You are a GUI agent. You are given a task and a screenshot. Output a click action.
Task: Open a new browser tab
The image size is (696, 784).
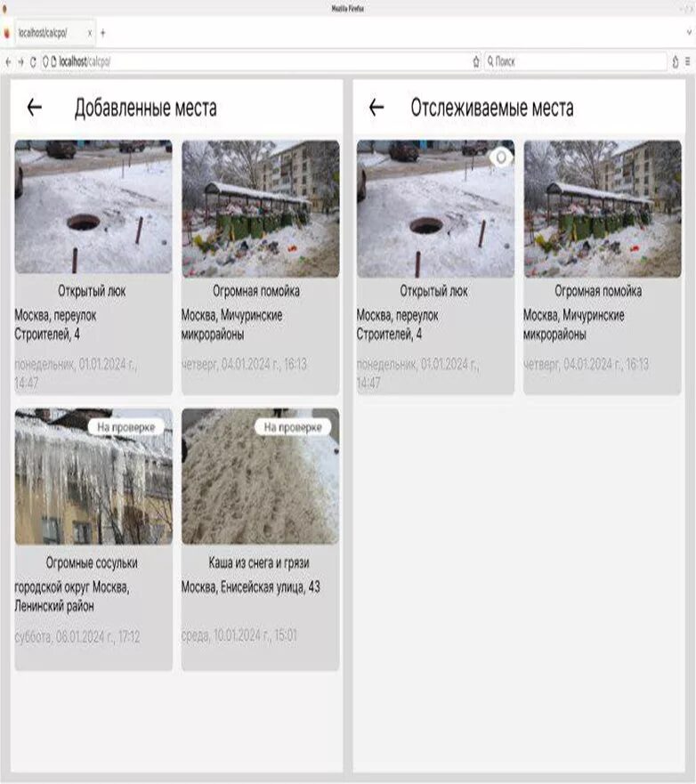tap(103, 33)
